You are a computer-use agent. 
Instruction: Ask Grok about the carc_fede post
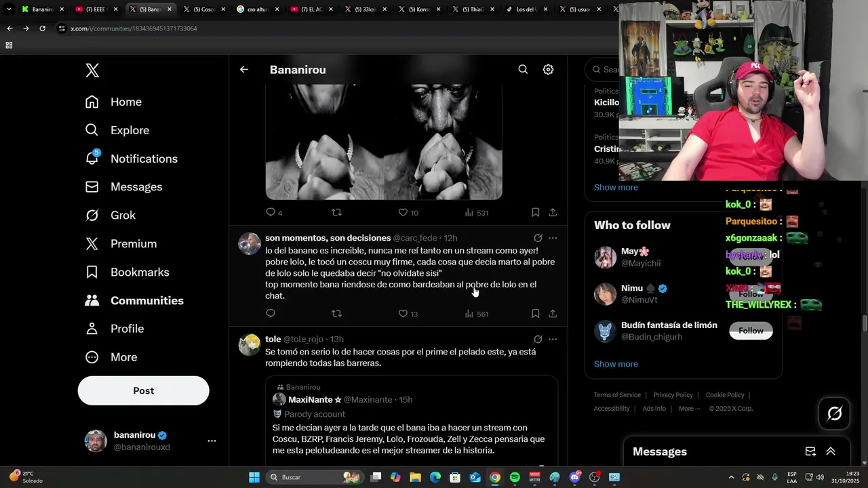click(x=538, y=238)
